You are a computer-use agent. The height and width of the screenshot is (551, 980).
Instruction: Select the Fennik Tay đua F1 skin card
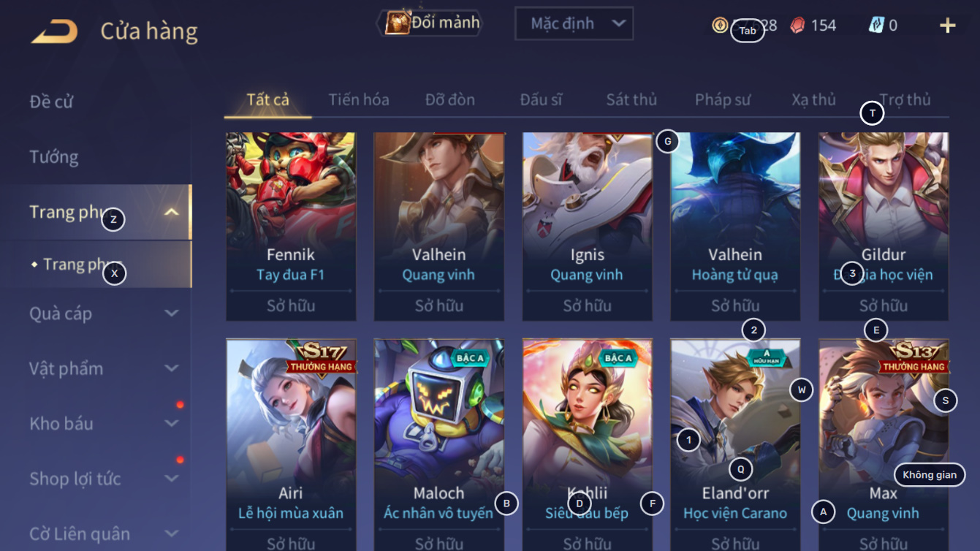point(291,227)
